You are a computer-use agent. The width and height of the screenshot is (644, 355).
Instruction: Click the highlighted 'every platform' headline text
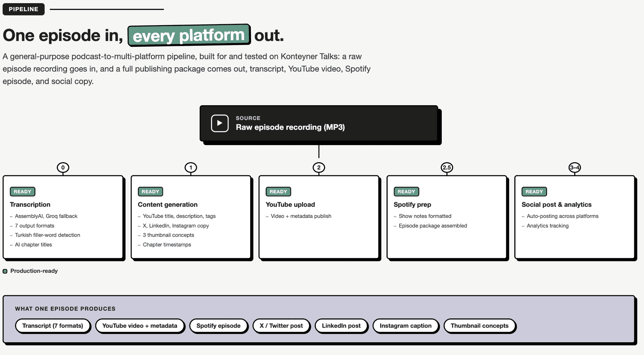pyautogui.click(x=189, y=35)
